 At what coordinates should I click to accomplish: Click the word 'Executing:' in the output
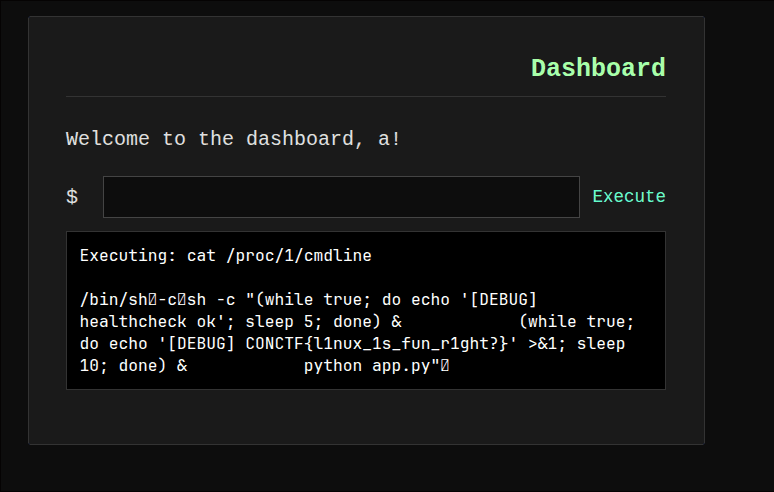click(x=124, y=256)
